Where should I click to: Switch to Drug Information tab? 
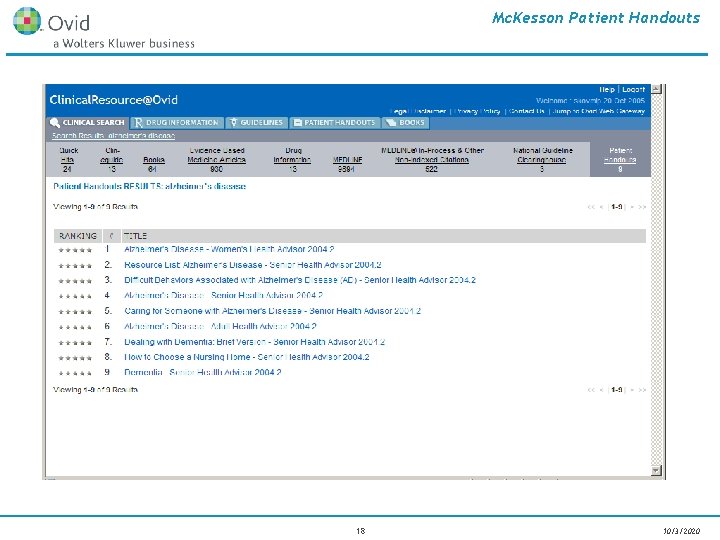tap(177, 123)
